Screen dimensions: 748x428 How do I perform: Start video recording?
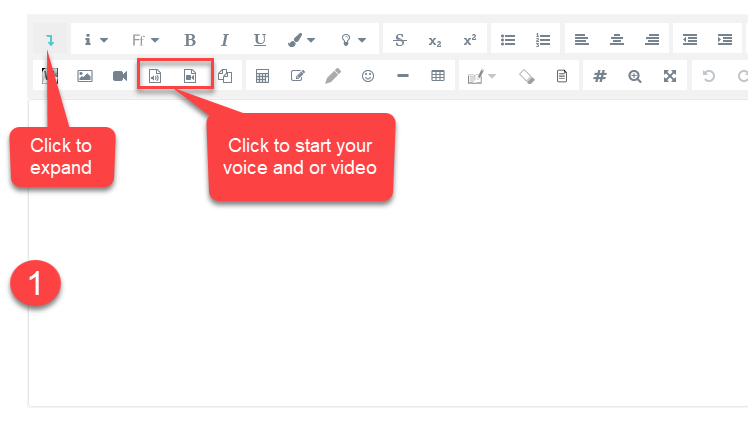tap(190, 76)
